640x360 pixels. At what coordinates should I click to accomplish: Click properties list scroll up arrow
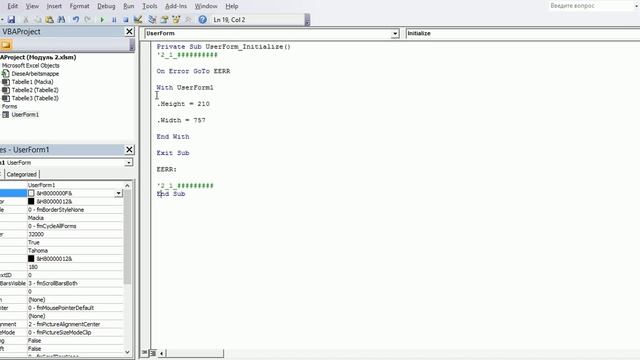pyautogui.click(x=127, y=185)
